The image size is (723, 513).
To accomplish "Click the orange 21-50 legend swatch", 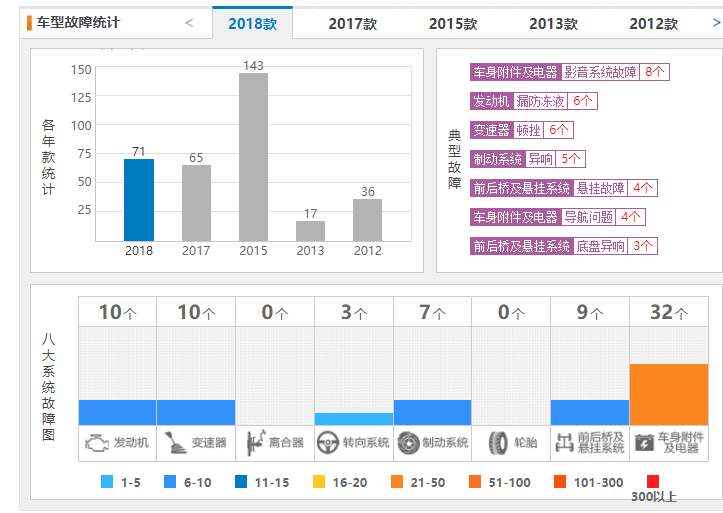I will tap(397, 482).
